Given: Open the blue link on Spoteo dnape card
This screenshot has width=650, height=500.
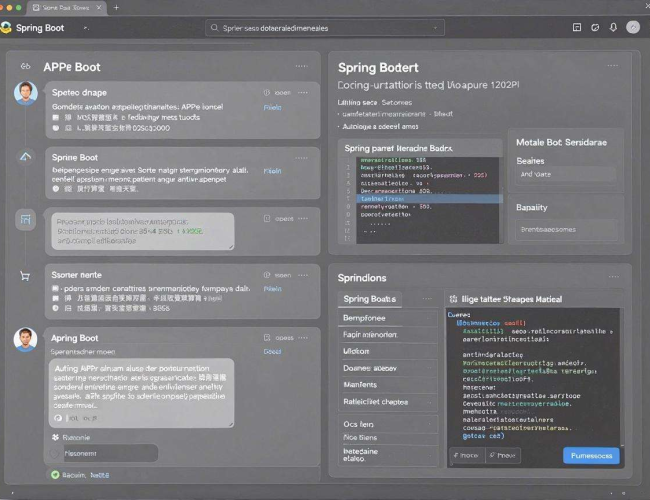Looking at the screenshot, I should [x=272, y=107].
